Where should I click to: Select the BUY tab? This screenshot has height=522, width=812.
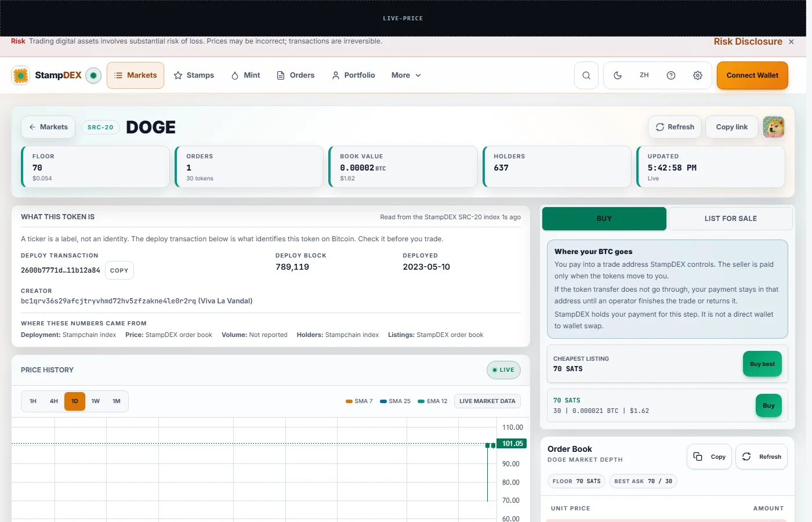pyautogui.click(x=604, y=219)
